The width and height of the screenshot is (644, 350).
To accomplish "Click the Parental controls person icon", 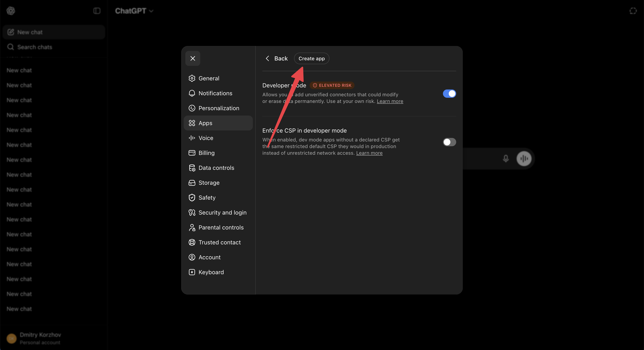I will click(x=192, y=227).
